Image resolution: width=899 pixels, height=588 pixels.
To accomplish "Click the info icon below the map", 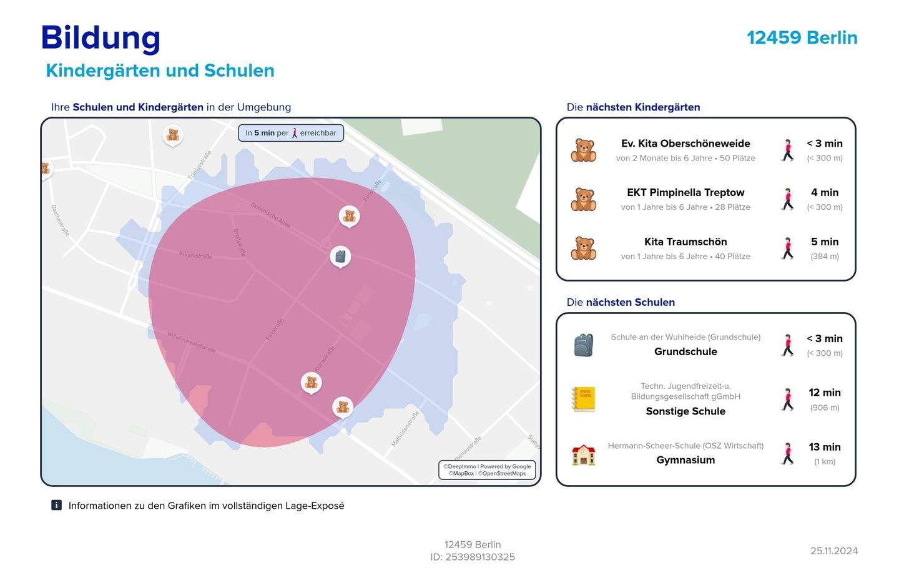I will [56, 506].
